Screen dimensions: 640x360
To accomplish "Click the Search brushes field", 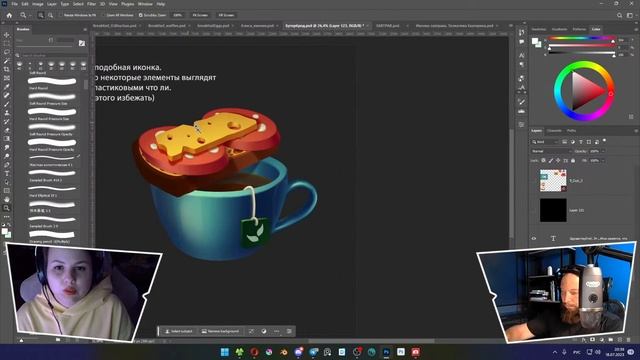I will 51,55.
